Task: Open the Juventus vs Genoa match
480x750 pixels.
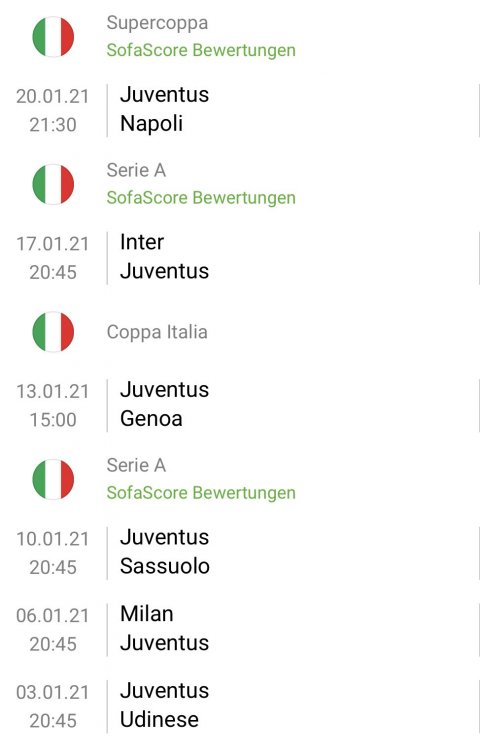Action: coord(240,404)
